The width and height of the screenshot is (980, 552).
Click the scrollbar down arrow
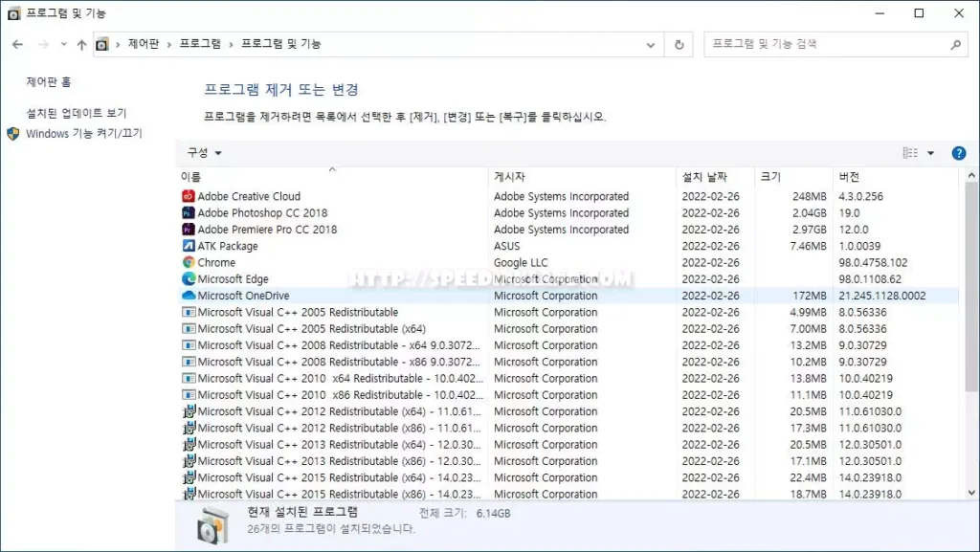click(x=970, y=493)
